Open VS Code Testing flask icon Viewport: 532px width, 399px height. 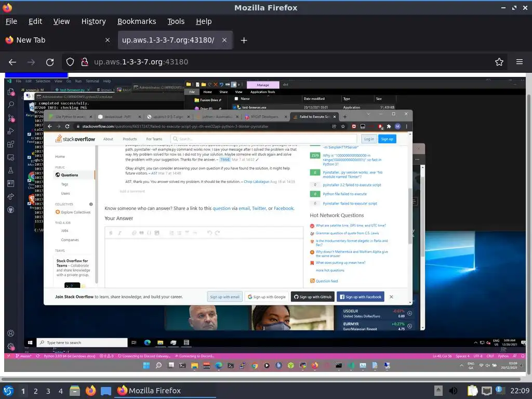point(11,170)
